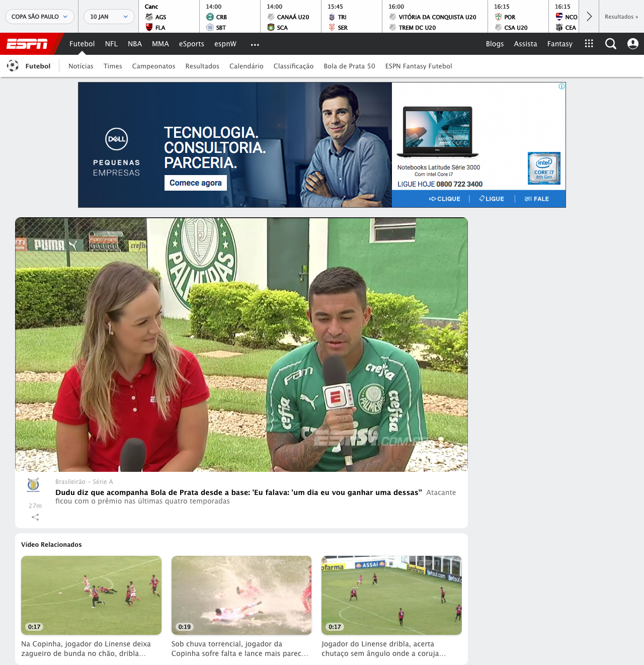Click 'Na Copinha, jogador do Linense' caption

coord(86,648)
